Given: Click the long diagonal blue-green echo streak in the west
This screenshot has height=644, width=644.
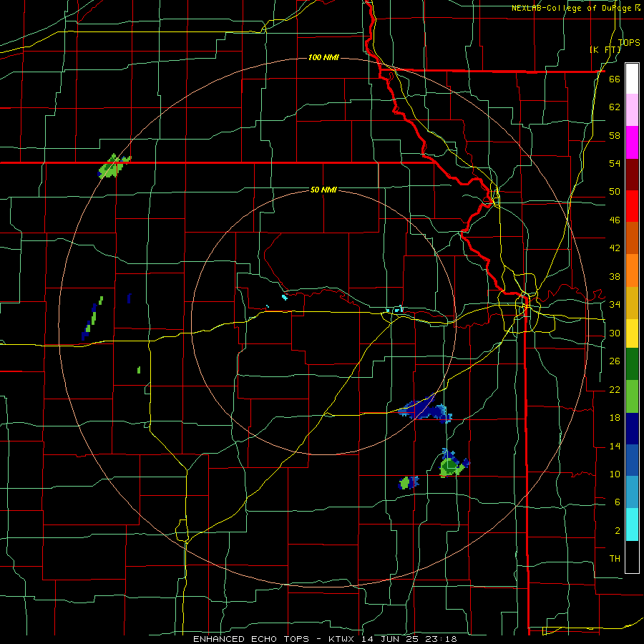Looking at the screenshot, I should [x=92, y=318].
